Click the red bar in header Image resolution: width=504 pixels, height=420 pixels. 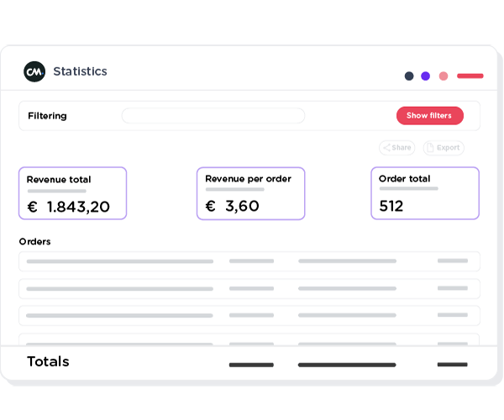[470, 76]
